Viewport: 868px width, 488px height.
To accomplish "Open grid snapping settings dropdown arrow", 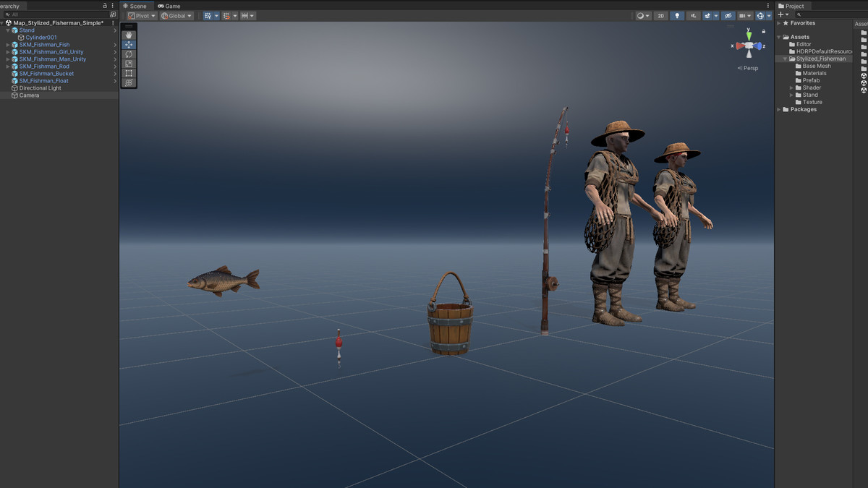I will coord(235,15).
